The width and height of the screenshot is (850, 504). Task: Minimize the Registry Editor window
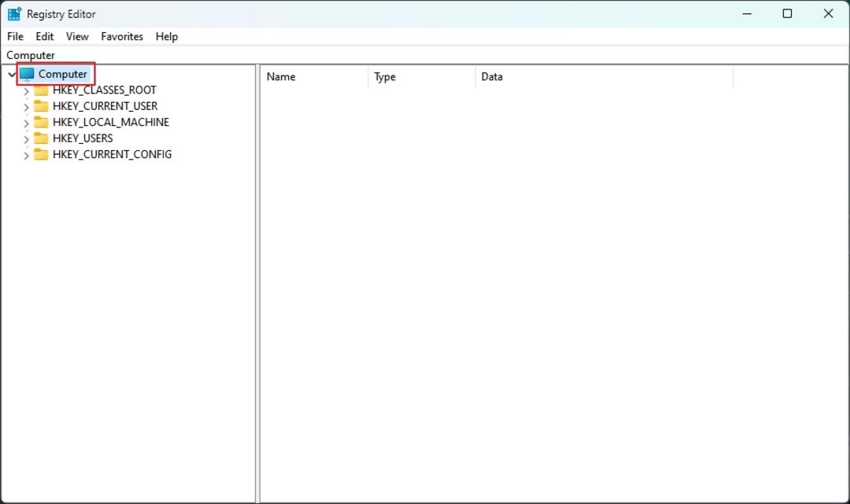[747, 13]
